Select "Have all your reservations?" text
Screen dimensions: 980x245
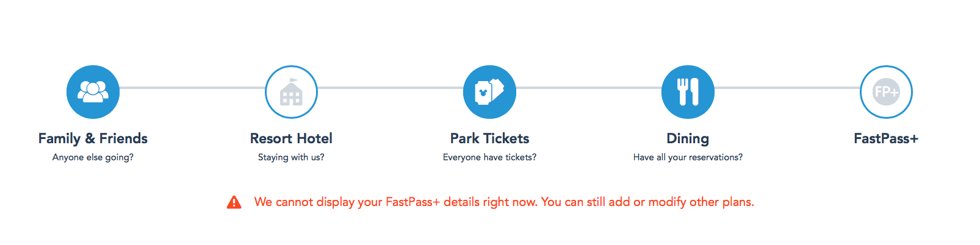(x=688, y=157)
